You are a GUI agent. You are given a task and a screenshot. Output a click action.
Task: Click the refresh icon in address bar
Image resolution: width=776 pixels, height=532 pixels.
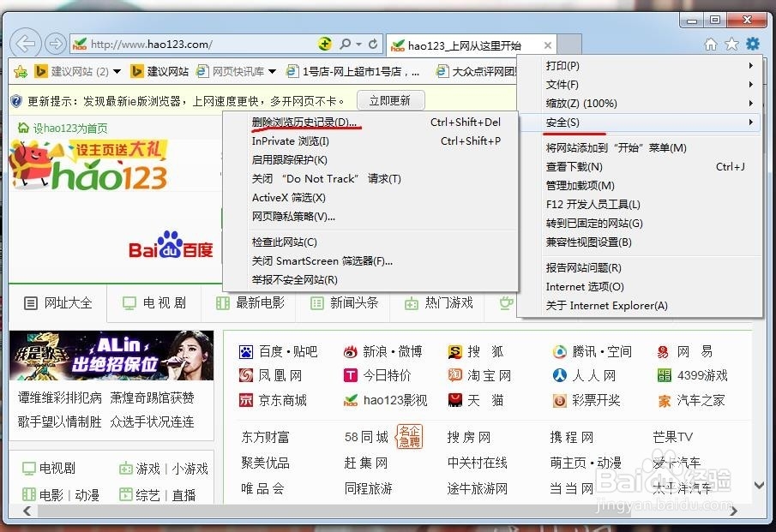tap(373, 44)
